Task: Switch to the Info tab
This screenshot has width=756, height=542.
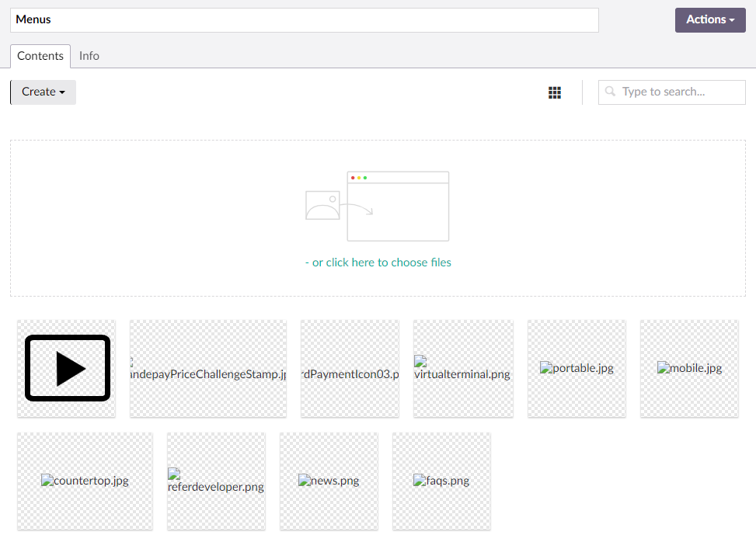Action: 89,56
